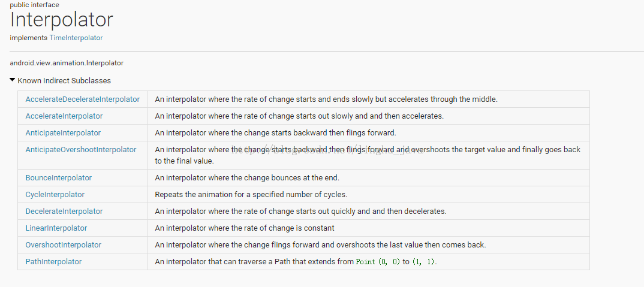
Task: Go to AccelerateInterpolator class page
Action: [x=64, y=116]
